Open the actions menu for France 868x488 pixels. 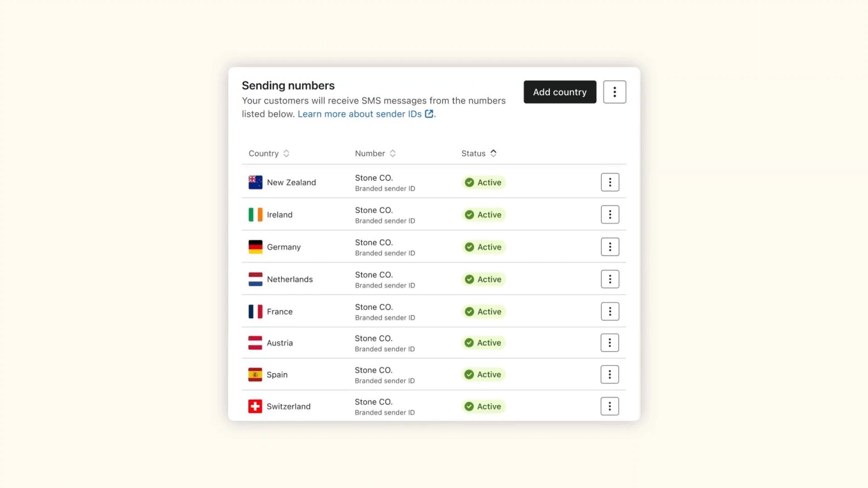(610, 311)
